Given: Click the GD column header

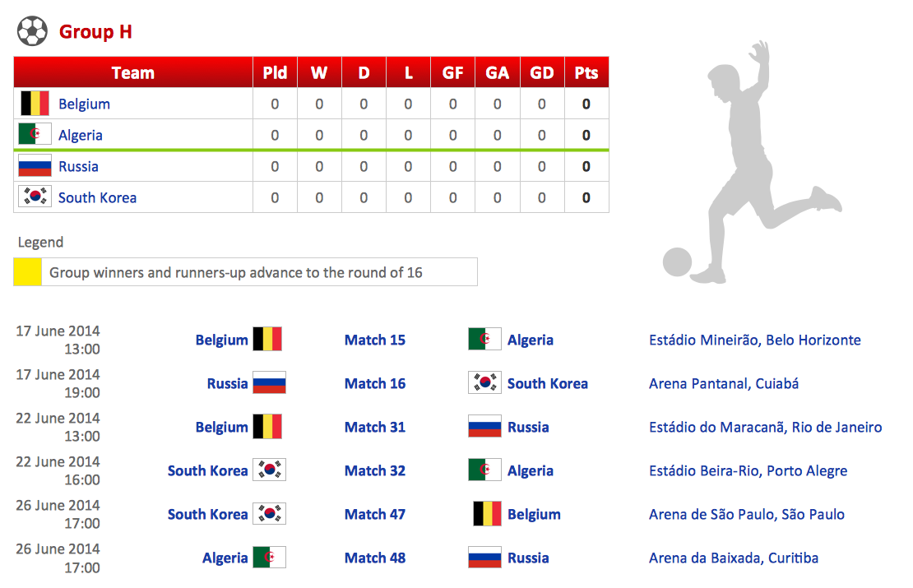Looking at the screenshot, I should coord(542,72).
